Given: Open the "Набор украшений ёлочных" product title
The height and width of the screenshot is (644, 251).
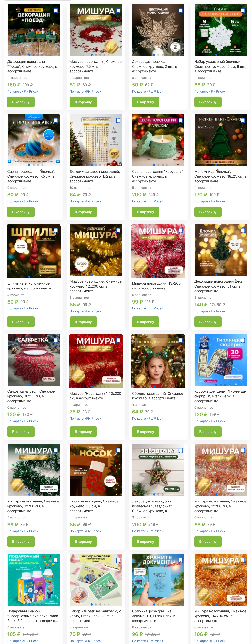Looking at the screenshot, I should (220, 67).
